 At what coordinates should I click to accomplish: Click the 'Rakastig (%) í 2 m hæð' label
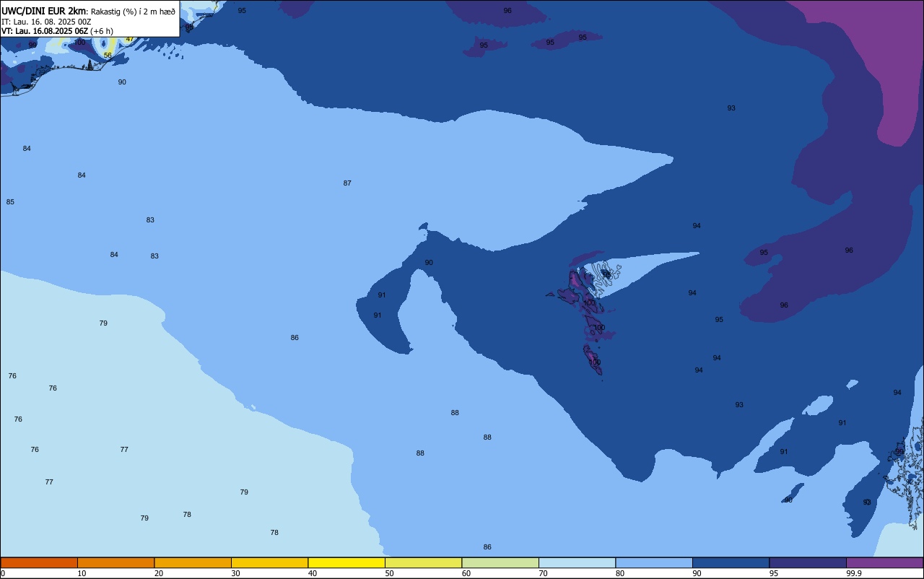click(133, 12)
